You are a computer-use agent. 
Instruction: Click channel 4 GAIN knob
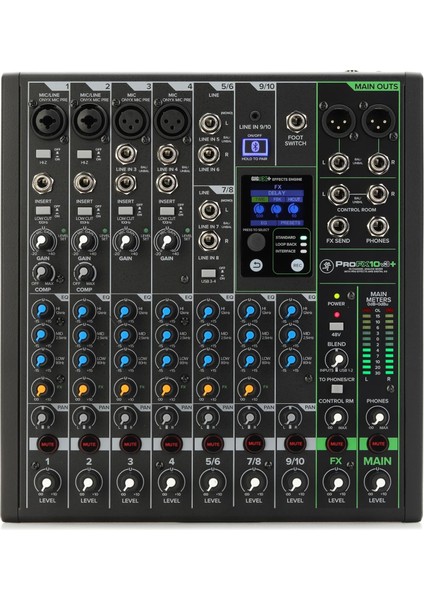[166, 241]
